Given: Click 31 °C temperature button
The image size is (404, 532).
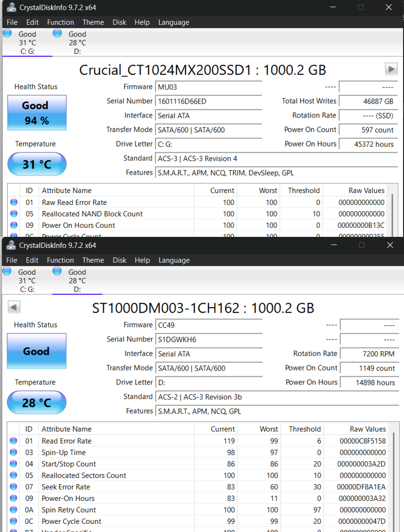Looking at the screenshot, I should 37,164.
